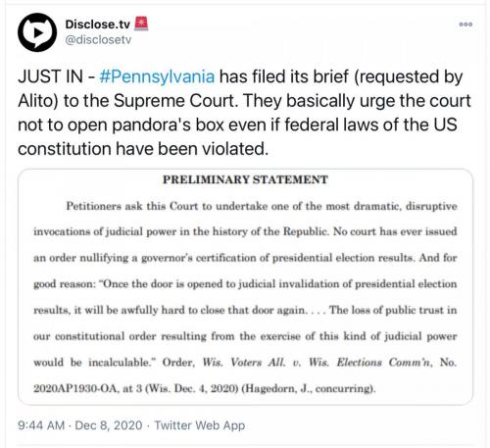Screen dimensions: 490x448
Task: Click the 9:44 AM timestamp
Action: (x=41, y=425)
